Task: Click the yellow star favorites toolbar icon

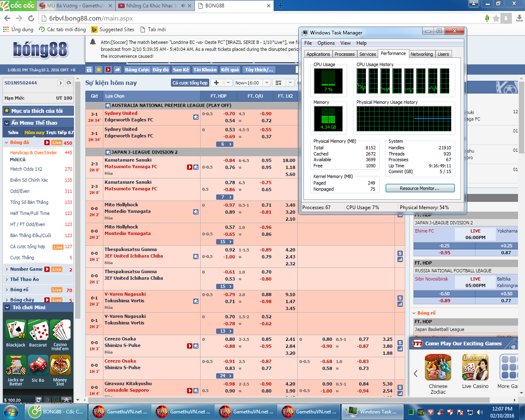Action: [98, 70]
